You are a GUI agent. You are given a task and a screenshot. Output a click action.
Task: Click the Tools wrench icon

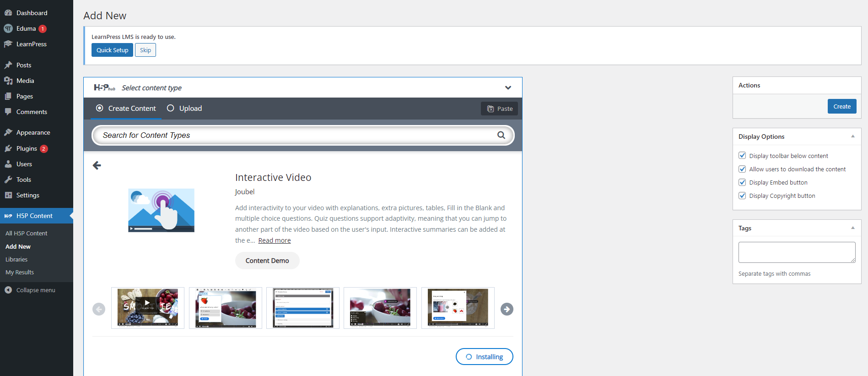[x=8, y=180]
